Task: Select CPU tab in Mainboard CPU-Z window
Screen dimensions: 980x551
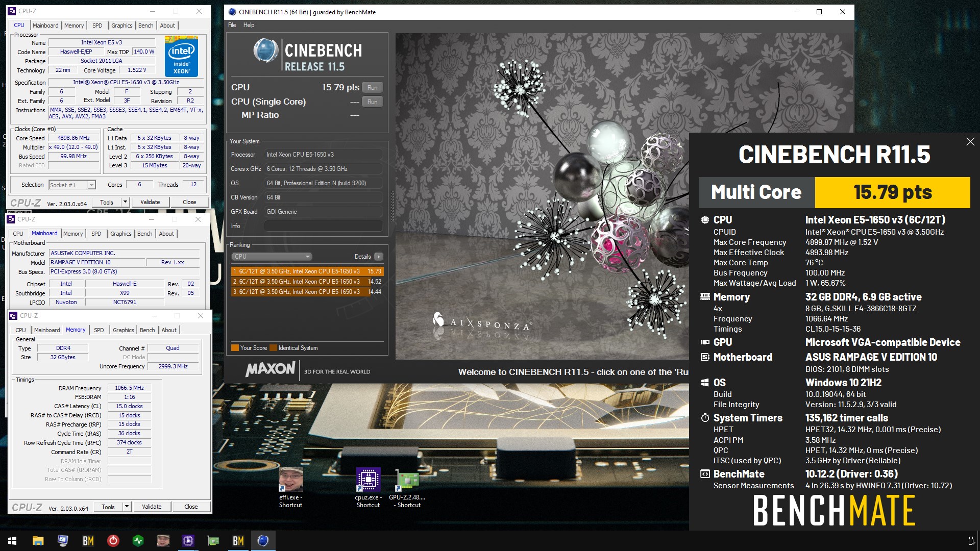Action: 18,234
